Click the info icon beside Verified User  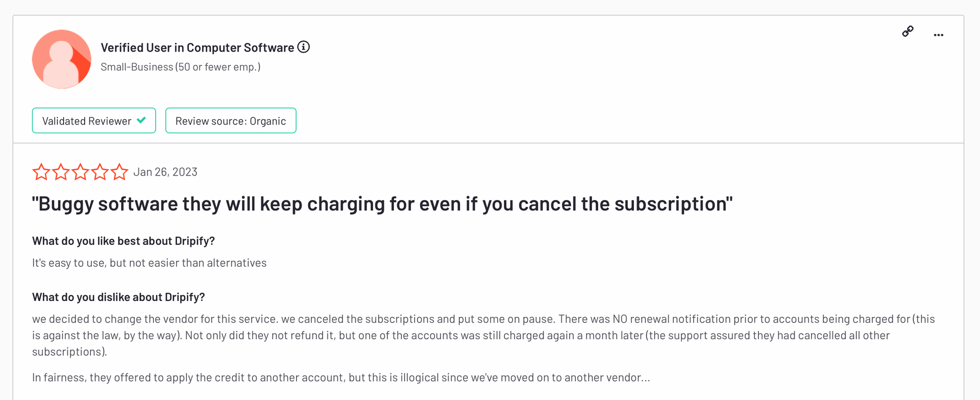(304, 47)
